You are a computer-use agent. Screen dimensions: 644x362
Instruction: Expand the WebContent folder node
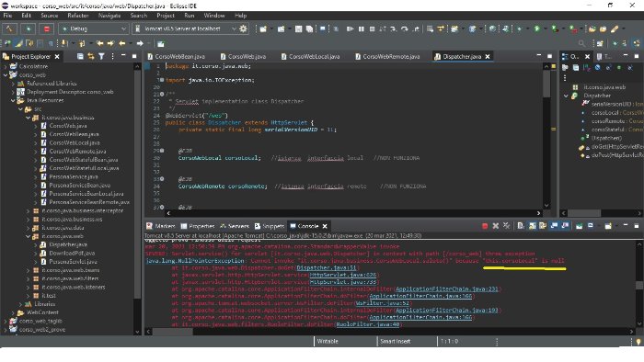coord(13,312)
